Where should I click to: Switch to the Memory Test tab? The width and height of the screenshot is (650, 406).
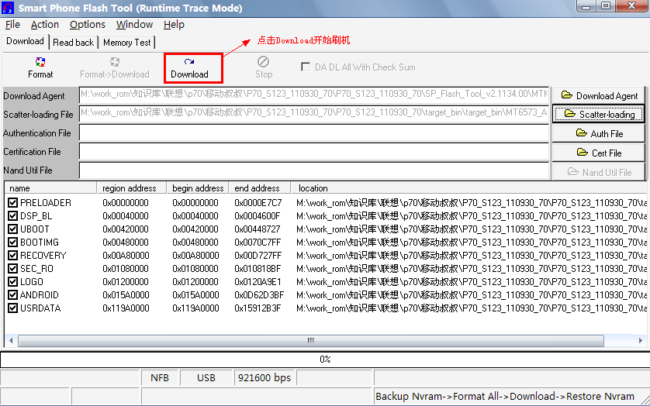pos(127,42)
